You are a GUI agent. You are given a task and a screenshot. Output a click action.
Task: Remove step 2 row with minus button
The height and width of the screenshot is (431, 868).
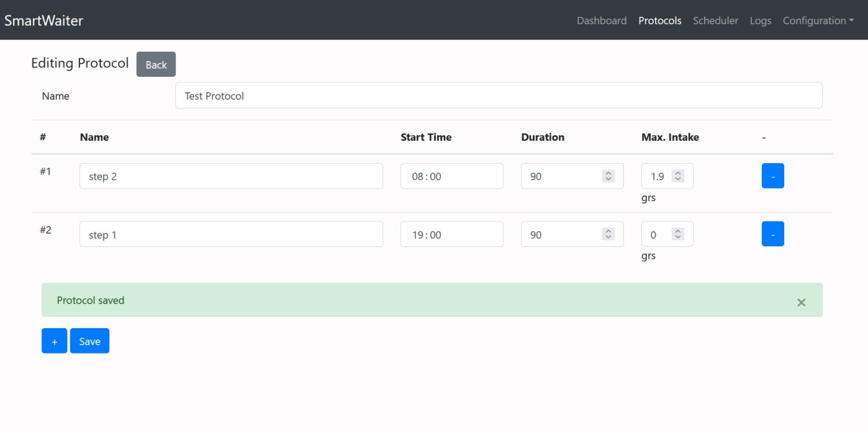pos(772,176)
